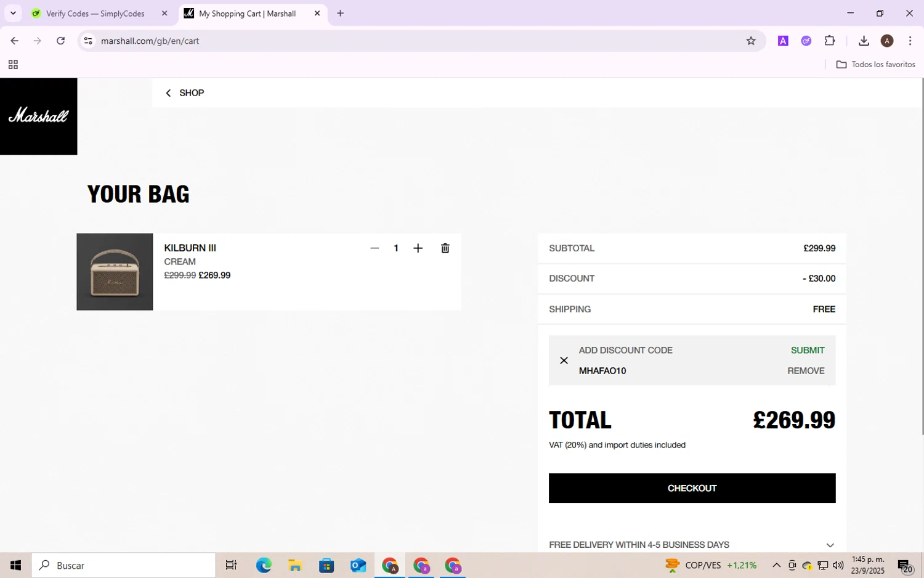924x578 pixels.
Task: Close the Marshall cart tab
Action: click(317, 14)
